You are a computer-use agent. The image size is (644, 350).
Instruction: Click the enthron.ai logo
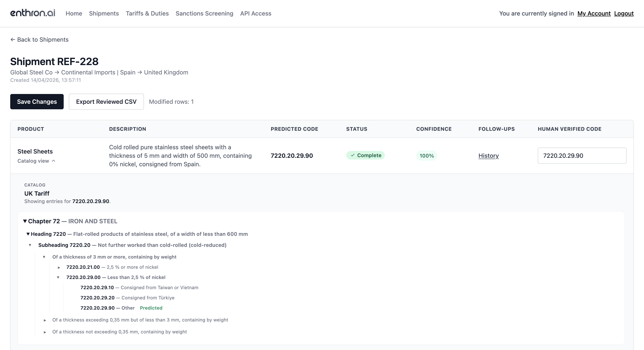tap(33, 13)
